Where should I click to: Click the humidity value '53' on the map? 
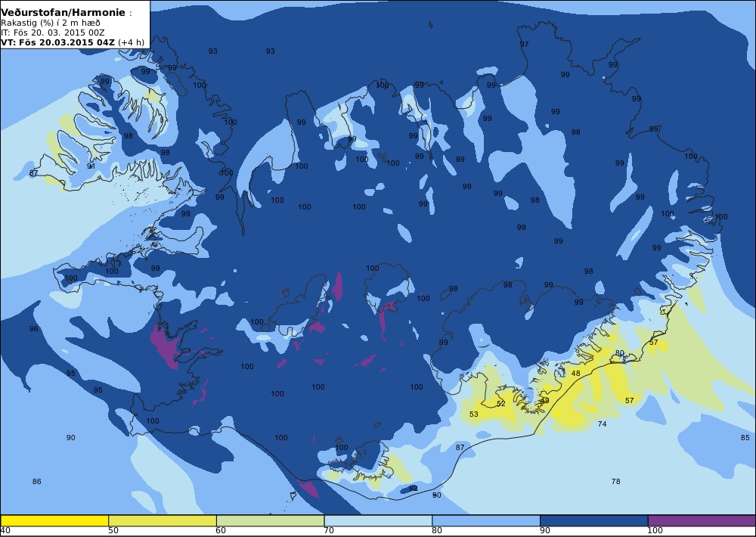(474, 414)
